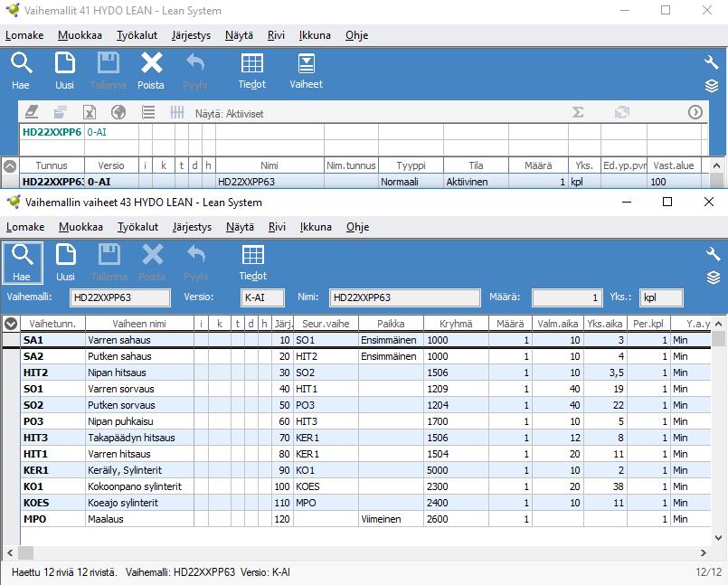Click Näytä: Aktiiviset filter selector
Viewport: 728px width, 585px height.
click(229, 114)
